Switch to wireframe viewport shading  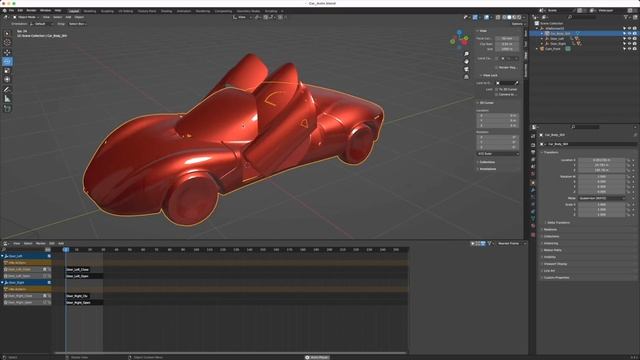[x=504, y=18]
